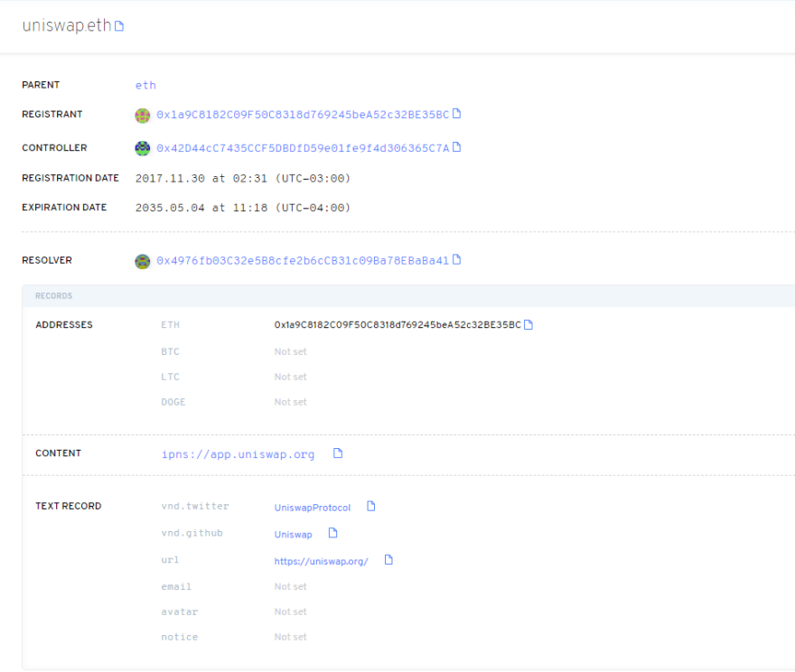Click the vnd.twitter key label

[x=195, y=506]
